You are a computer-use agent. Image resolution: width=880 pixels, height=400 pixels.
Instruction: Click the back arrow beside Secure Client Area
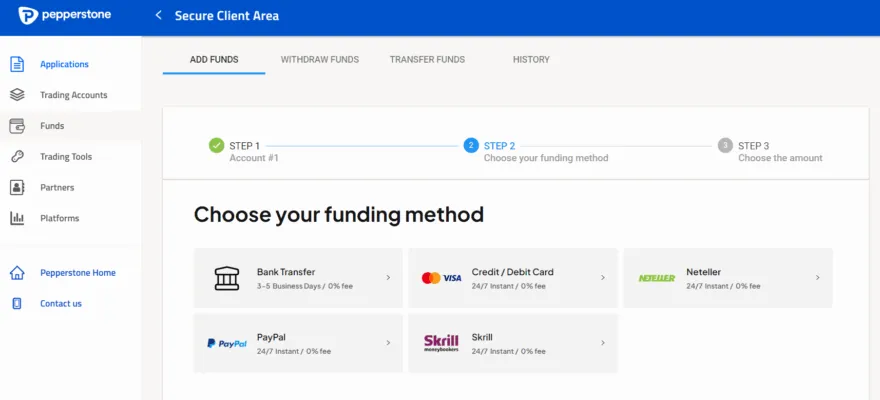point(158,15)
